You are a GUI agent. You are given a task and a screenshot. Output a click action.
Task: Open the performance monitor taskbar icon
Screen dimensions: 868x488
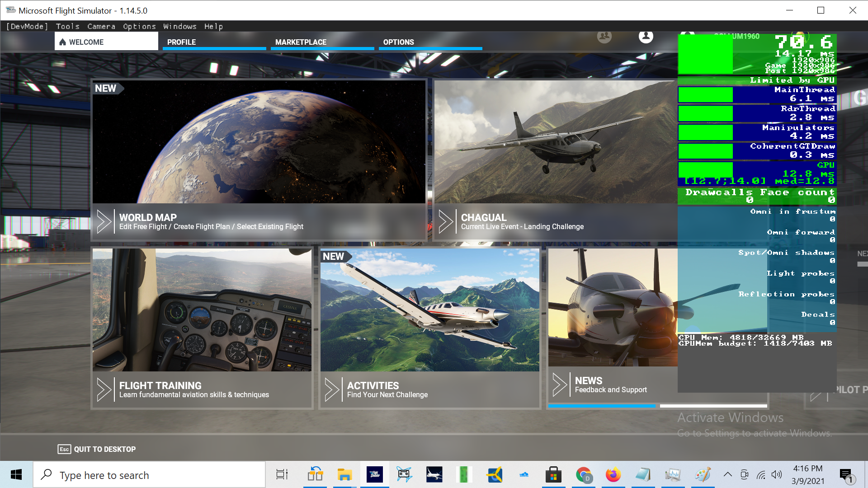[x=673, y=474]
